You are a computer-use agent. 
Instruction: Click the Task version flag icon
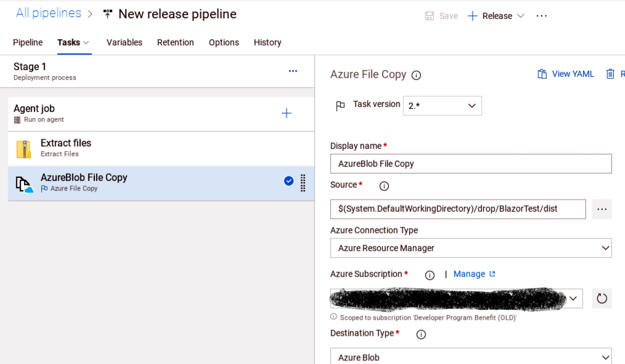tap(340, 106)
